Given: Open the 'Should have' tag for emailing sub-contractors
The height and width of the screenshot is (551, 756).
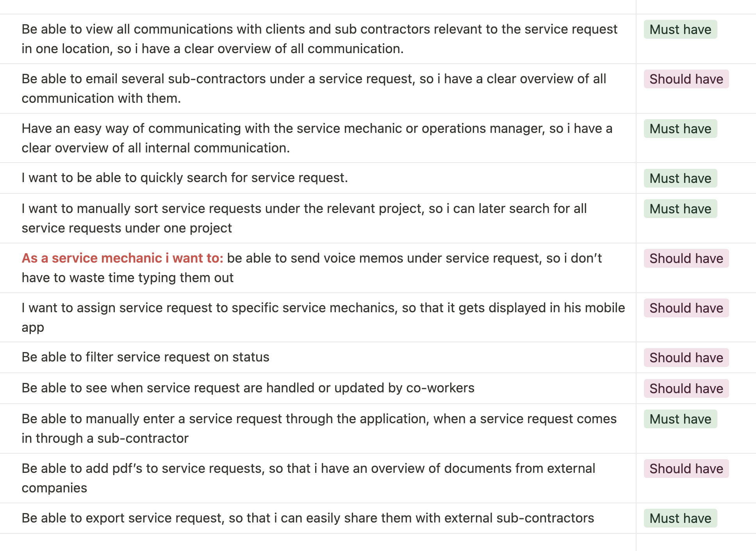Looking at the screenshot, I should [x=686, y=79].
